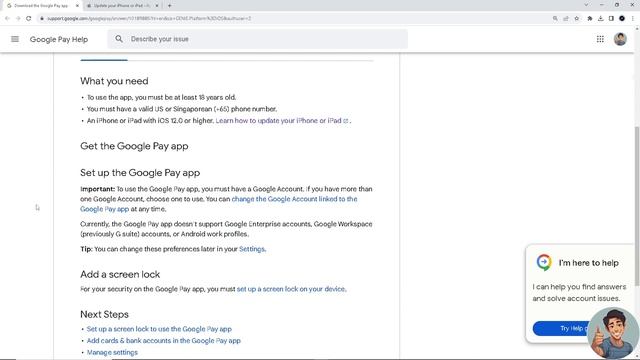Open change the Google Account linked link
The image size is (640, 360).
[219, 204]
